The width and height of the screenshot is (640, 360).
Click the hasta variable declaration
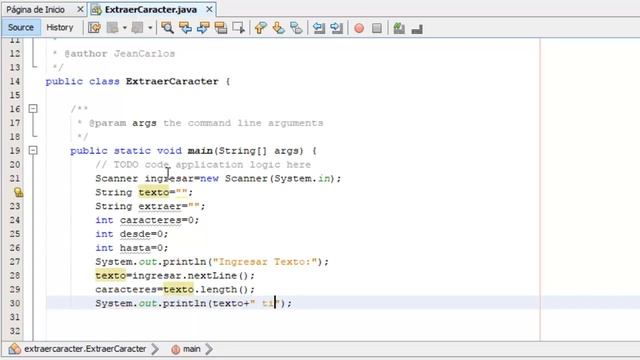[x=131, y=248]
